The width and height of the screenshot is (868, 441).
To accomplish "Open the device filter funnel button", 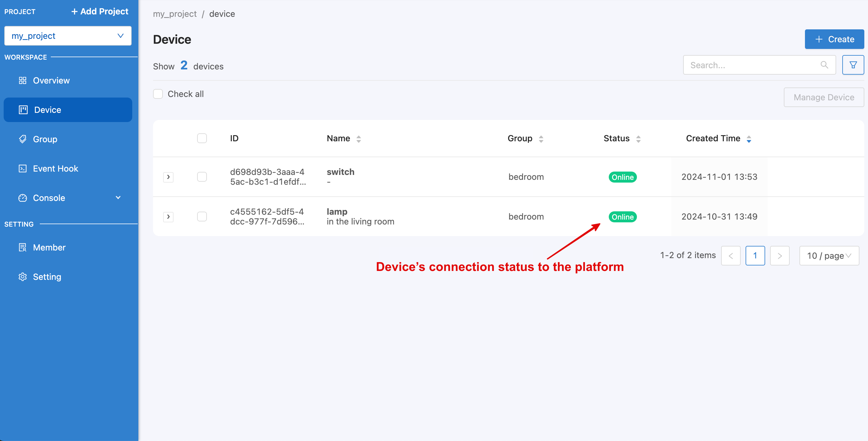I will (853, 65).
